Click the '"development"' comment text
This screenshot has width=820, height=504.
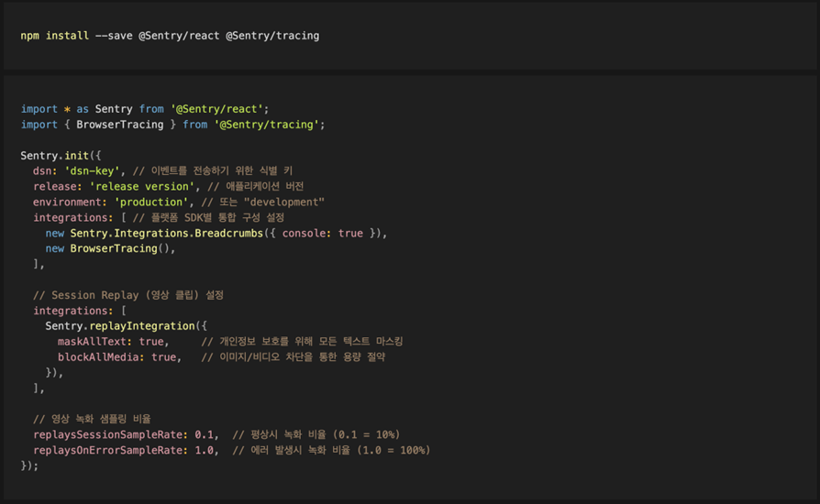pos(284,203)
